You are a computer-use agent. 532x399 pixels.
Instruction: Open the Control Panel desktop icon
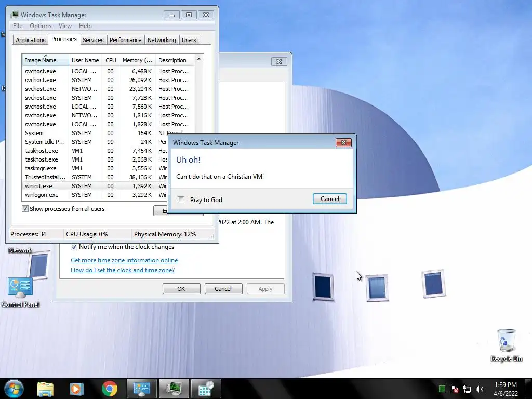pyautogui.click(x=20, y=292)
